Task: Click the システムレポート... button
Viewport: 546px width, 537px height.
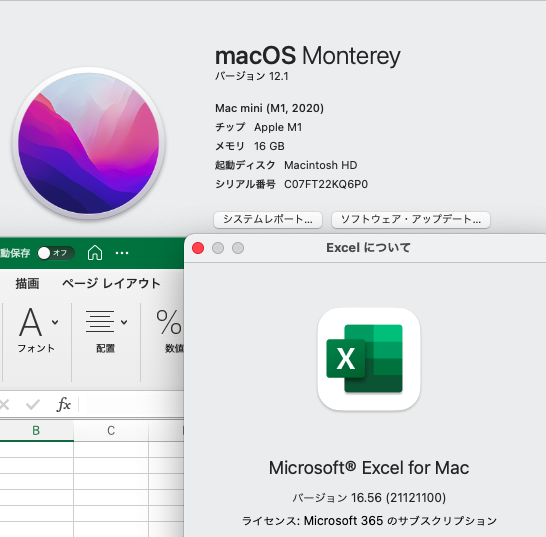Action: click(268, 219)
